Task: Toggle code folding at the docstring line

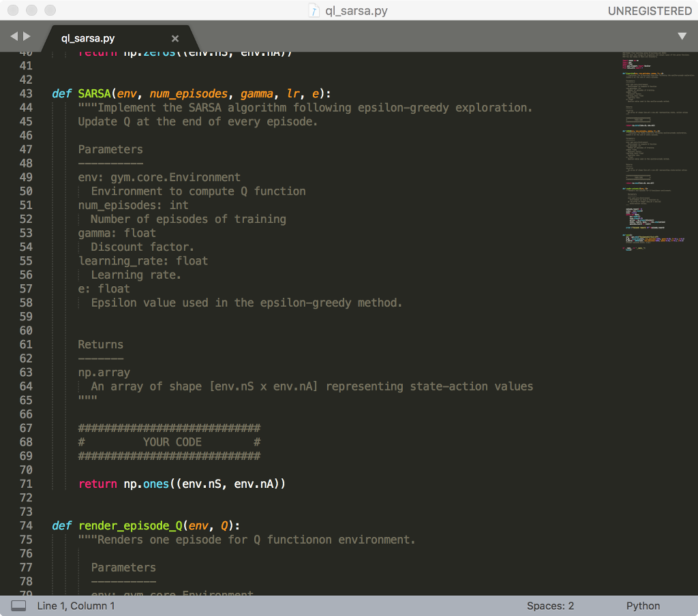Action: click(x=42, y=107)
